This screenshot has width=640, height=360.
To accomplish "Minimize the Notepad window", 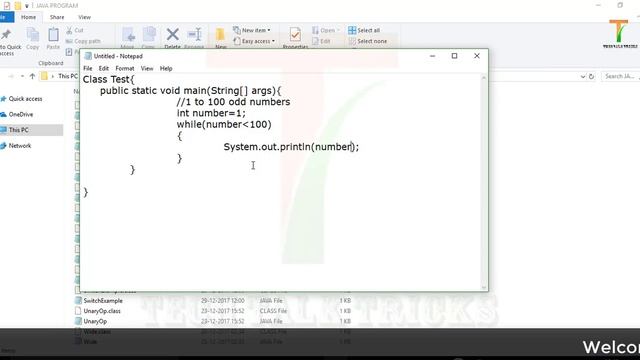I will 433,56.
